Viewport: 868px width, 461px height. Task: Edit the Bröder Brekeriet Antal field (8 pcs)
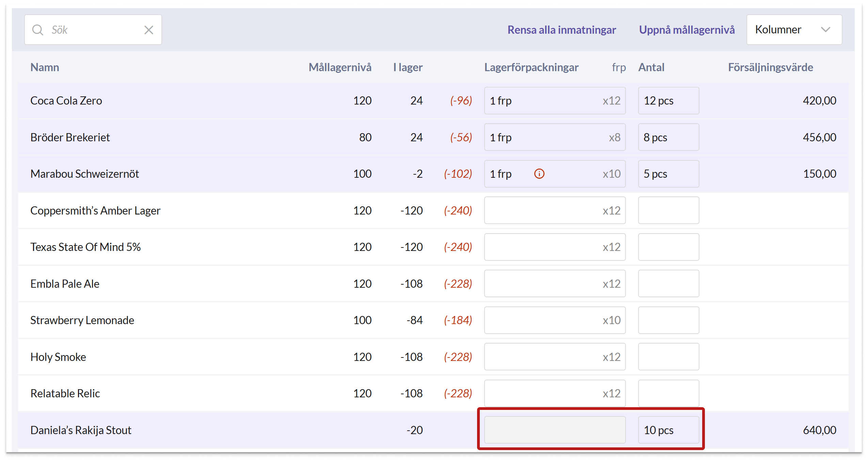coord(668,137)
